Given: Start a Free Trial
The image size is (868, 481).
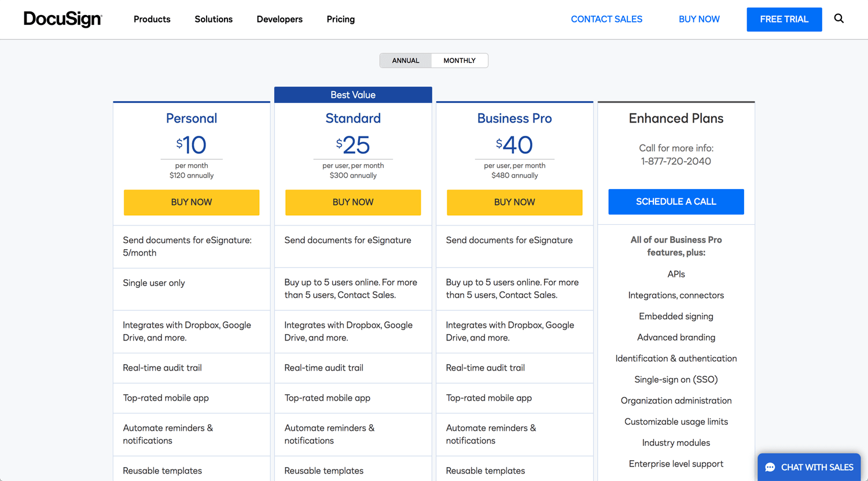Looking at the screenshot, I should [x=784, y=19].
